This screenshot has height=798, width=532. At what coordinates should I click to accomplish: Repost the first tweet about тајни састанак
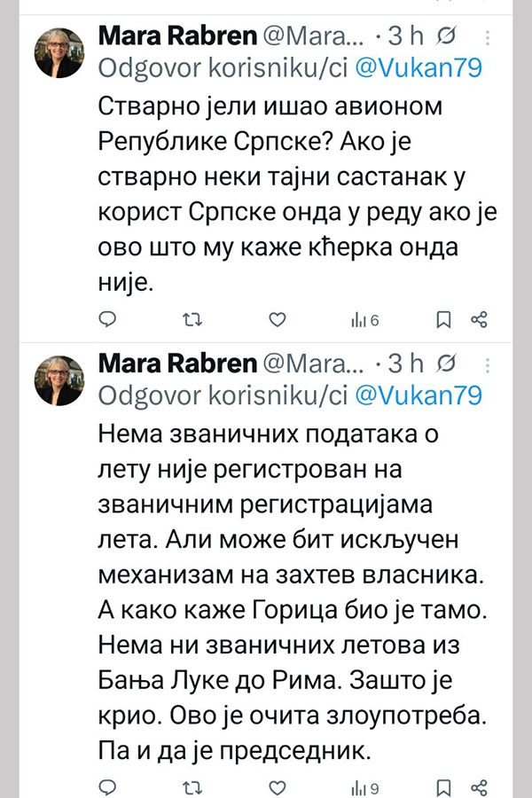pyautogui.click(x=192, y=319)
